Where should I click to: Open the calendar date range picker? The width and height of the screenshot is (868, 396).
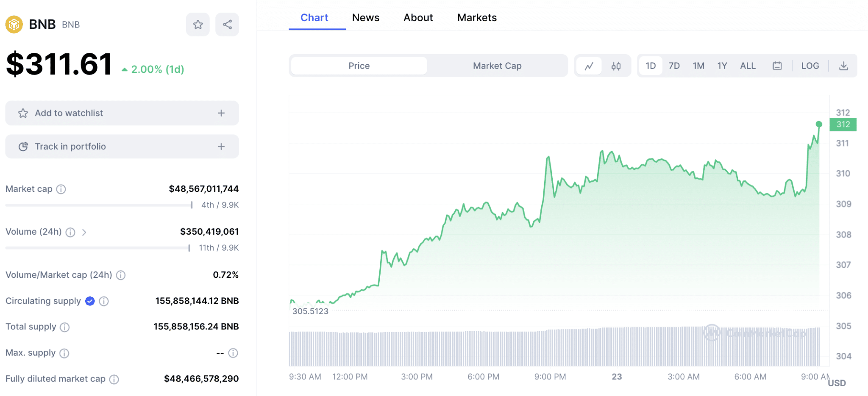tap(777, 66)
